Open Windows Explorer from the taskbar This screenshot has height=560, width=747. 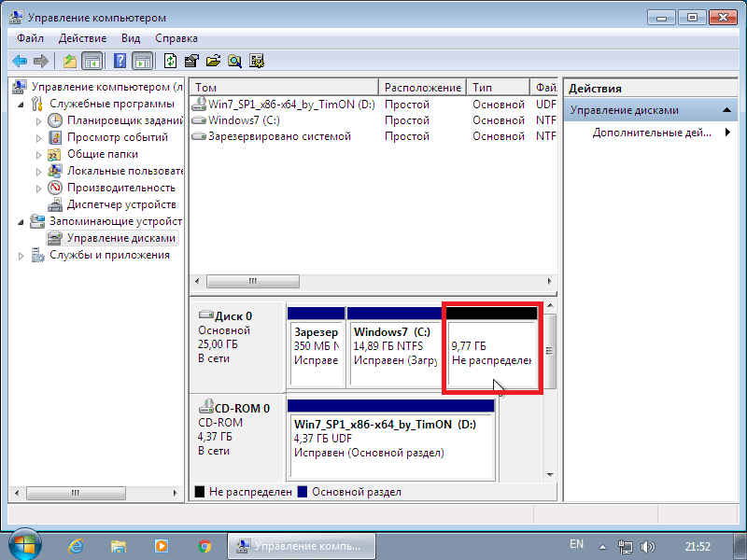(x=119, y=546)
